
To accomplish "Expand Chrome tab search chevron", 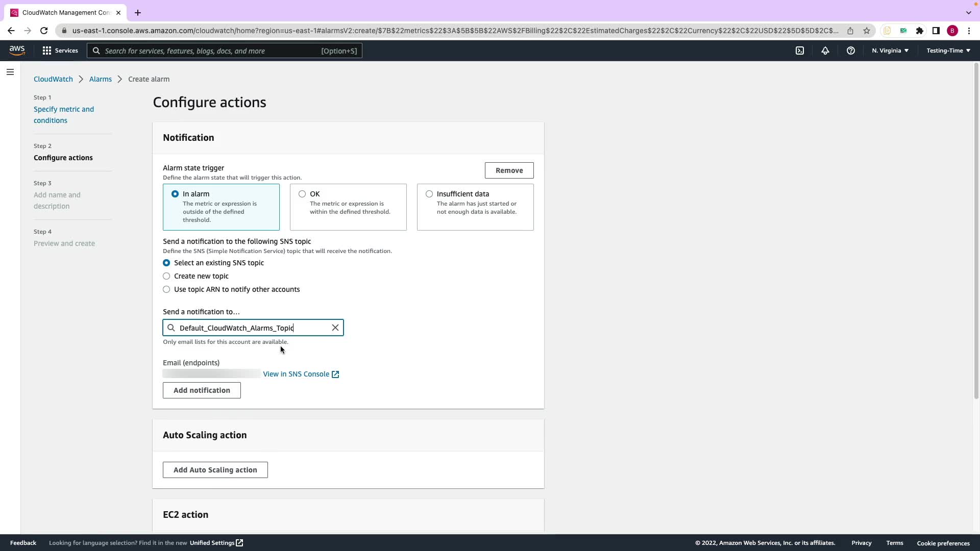I will (x=968, y=12).
